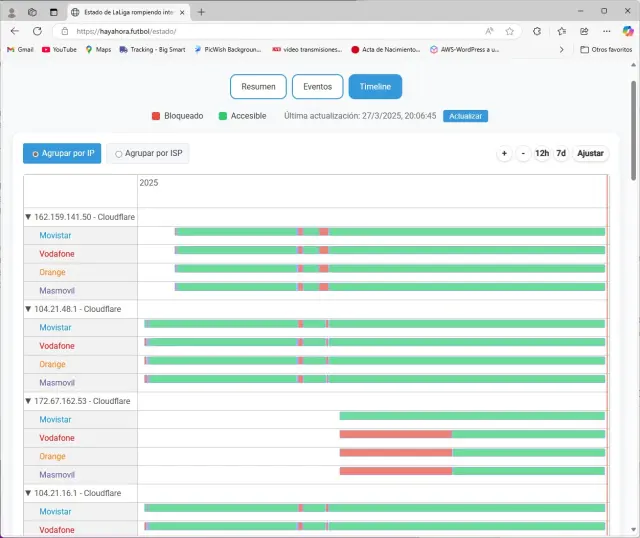Zoom out timeline with minus button
Viewport: 640px width, 538px height.
pos(523,154)
